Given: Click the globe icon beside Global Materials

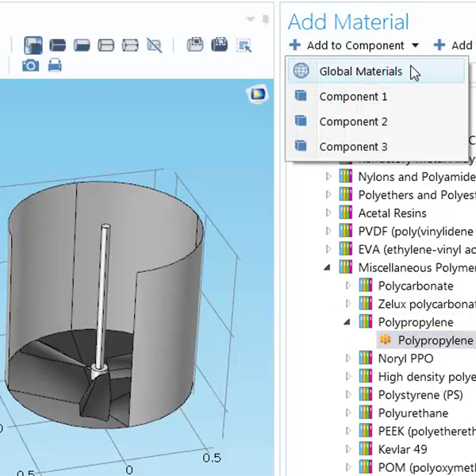Looking at the screenshot, I should [x=301, y=71].
